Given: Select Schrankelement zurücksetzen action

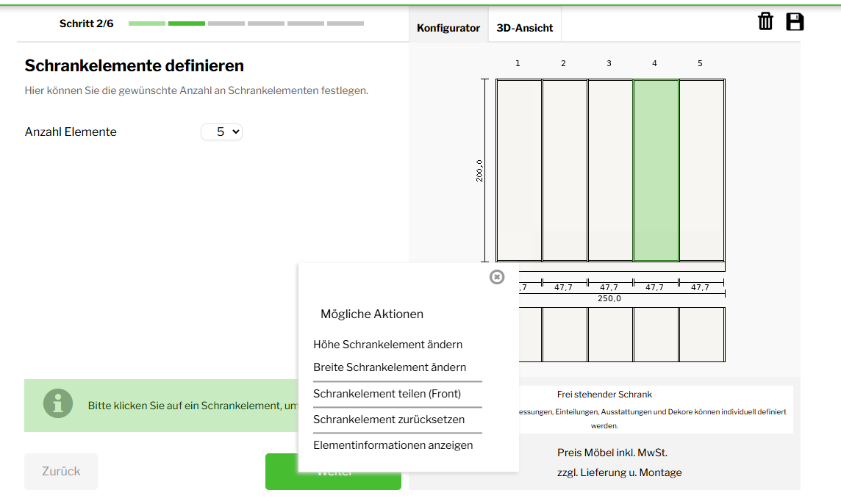Looking at the screenshot, I should click(389, 420).
